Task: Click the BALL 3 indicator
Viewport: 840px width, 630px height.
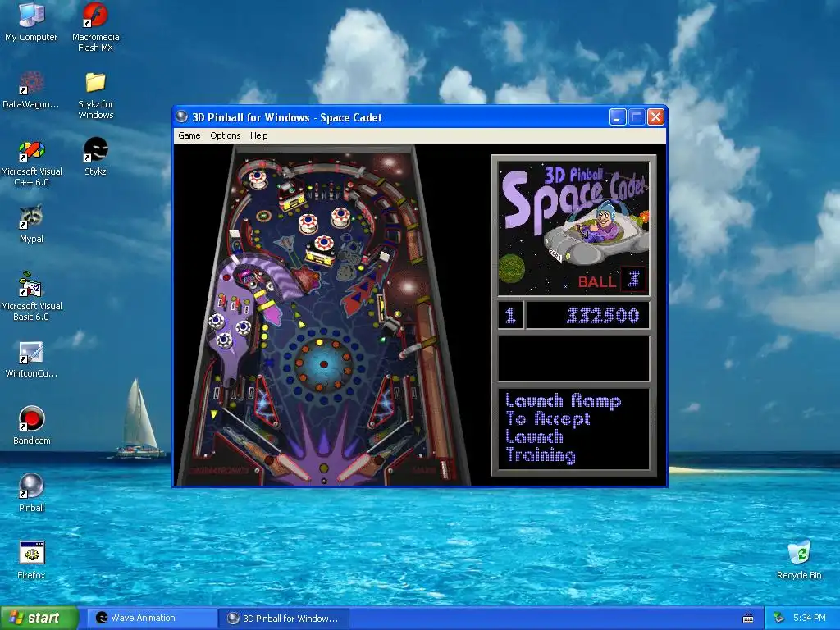Action: (612, 281)
